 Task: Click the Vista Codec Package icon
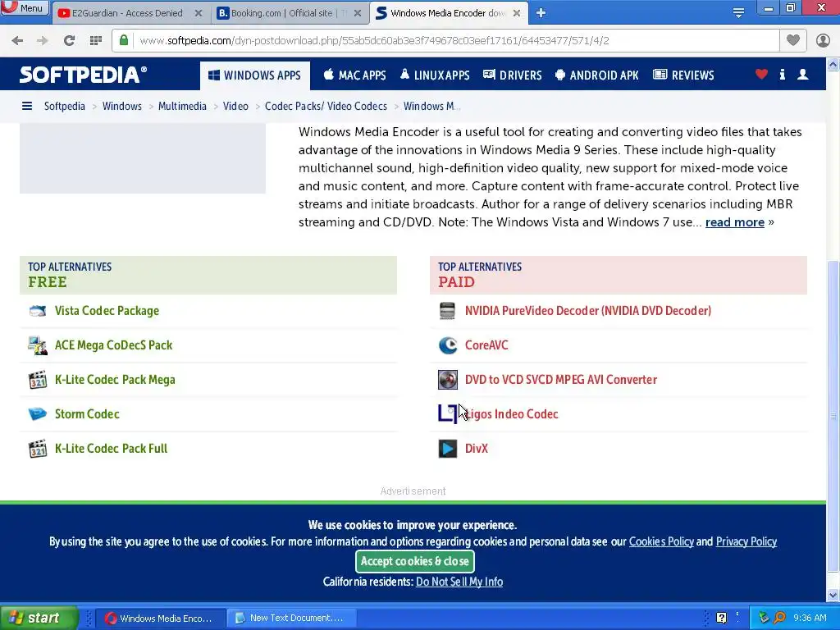(x=38, y=311)
